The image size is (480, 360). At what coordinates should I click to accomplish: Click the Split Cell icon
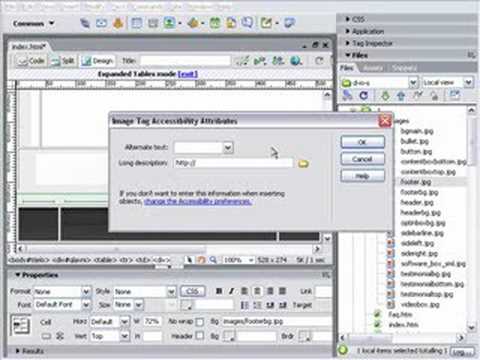(x=60, y=336)
